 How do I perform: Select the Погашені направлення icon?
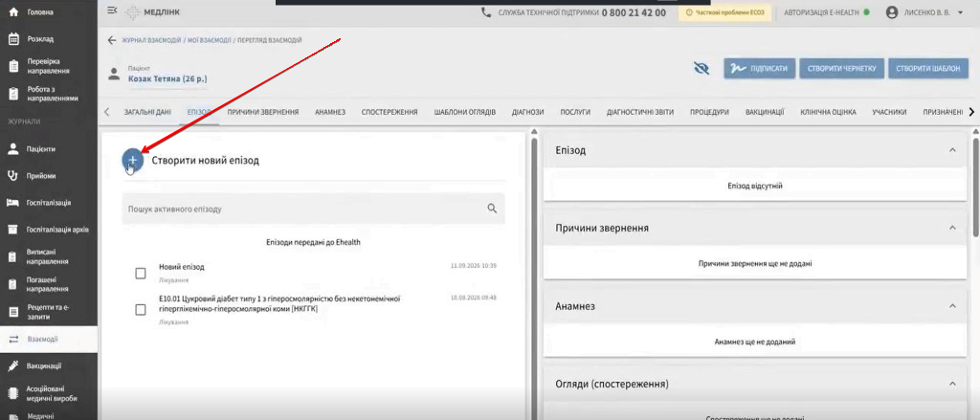tap(13, 284)
